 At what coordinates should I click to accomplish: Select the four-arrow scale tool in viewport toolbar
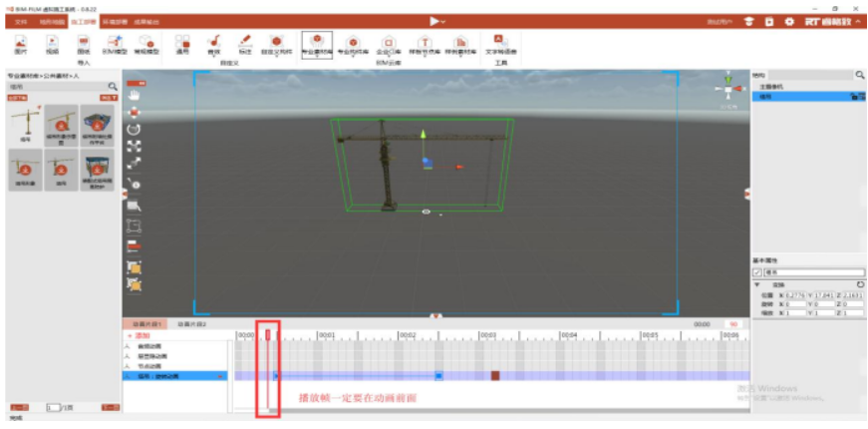click(134, 146)
